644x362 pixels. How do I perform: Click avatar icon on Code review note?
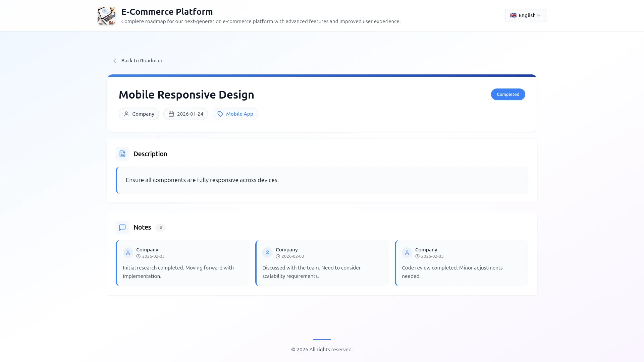pos(407,253)
